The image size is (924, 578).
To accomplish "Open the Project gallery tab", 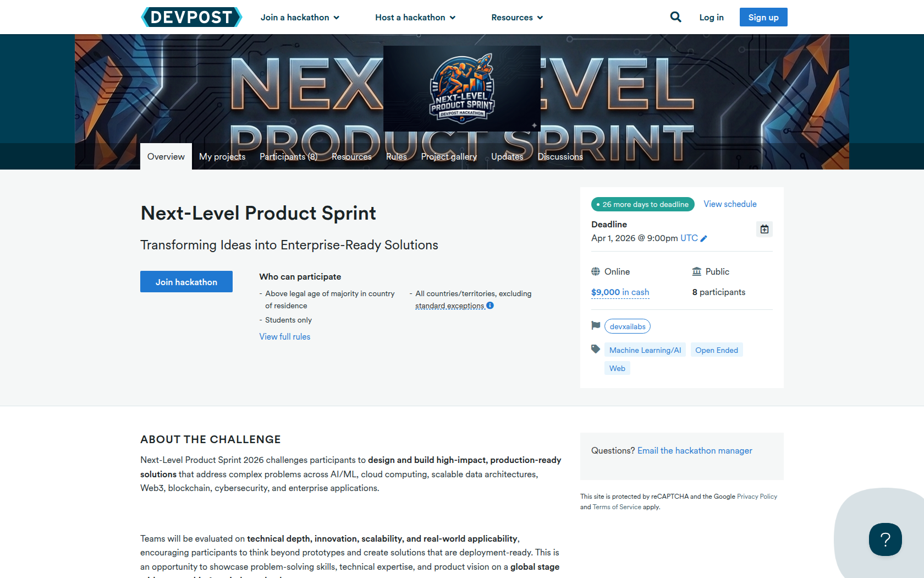I will [449, 157].
